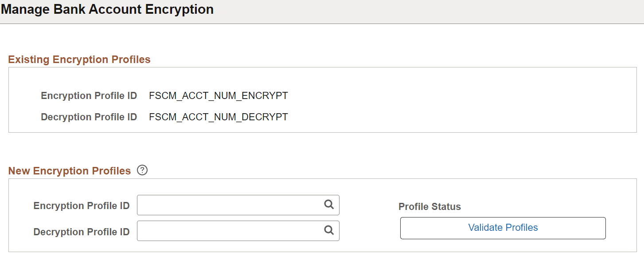Image resolution: width=644 pixels, height=257 pixels.
Task: Click the Validate Profiles button
Action: (503, 228)
